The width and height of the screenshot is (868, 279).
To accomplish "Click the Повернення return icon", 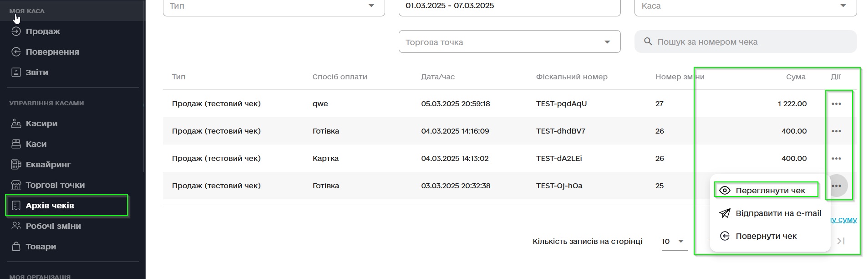I will [x=16, y=52].
